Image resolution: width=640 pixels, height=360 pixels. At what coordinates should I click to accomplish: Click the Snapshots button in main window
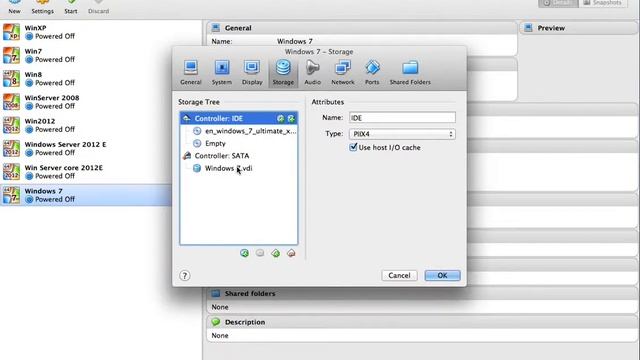[602, 3]
